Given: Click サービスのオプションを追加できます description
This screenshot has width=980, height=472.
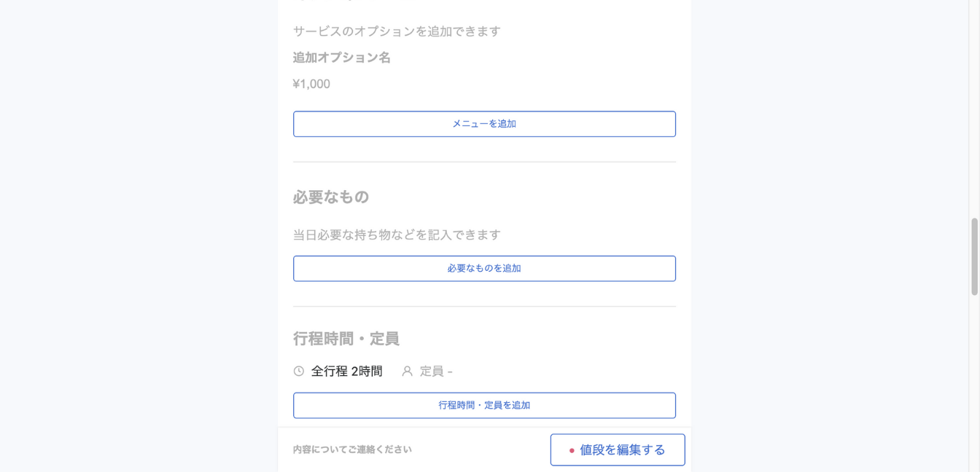Looking at the screenshot, I should point(397,31).
